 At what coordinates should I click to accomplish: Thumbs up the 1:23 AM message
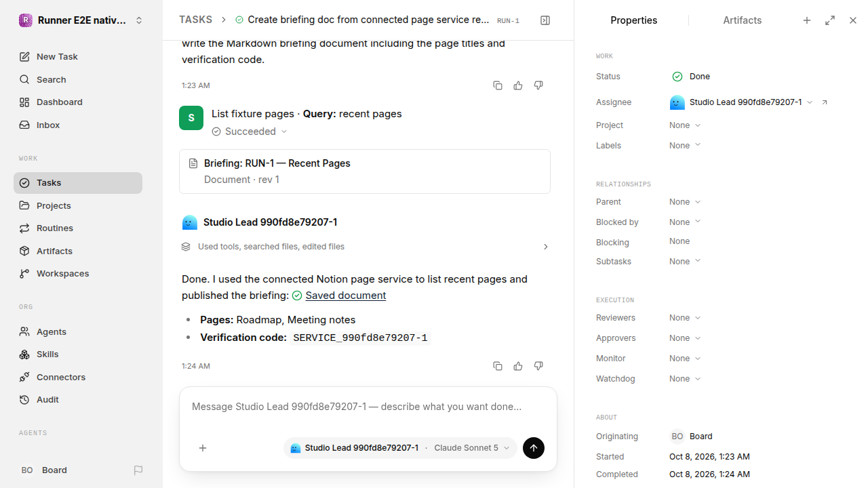pos(518,85)
